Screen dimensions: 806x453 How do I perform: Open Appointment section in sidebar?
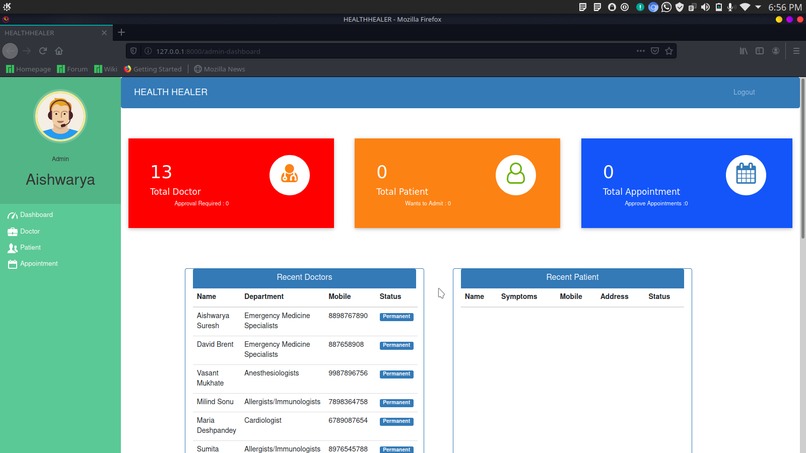[x=39, y=264]
